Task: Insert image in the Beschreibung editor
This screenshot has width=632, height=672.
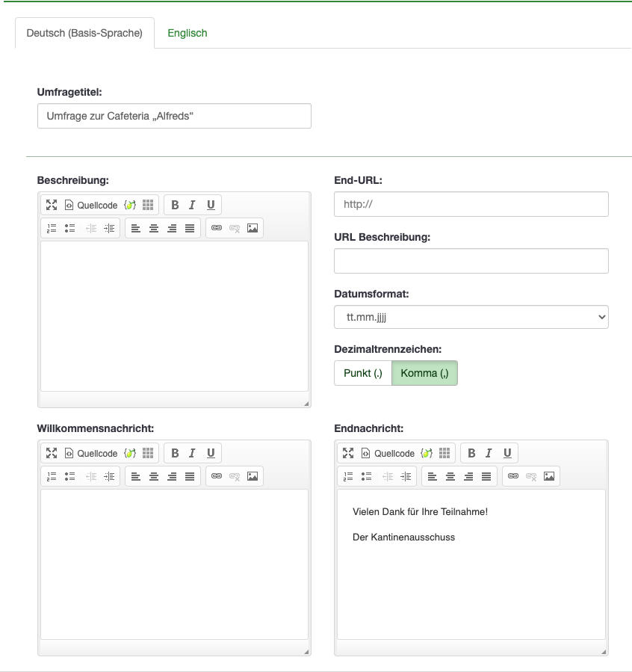Action: 253,228
